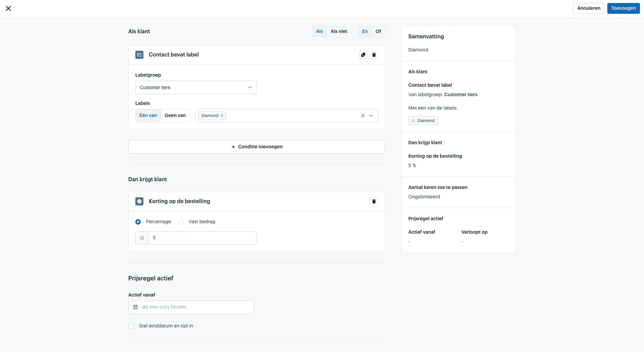This screenshot has height=352, width=644.
Task: Switch to the Als niet option
Action: [339, 31]
